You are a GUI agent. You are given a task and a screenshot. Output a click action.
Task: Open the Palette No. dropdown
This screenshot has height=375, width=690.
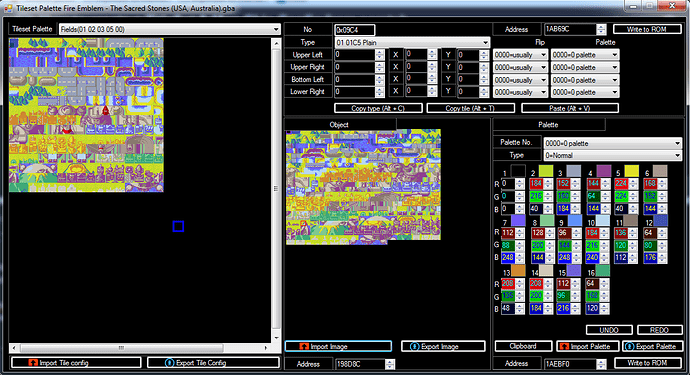point(613,143)
